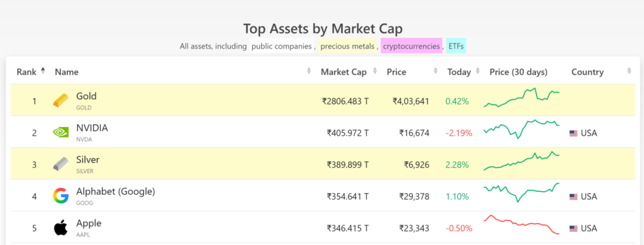Click Silver 30-day price chart
Screen dimensions: 644x245
(521, 161)
